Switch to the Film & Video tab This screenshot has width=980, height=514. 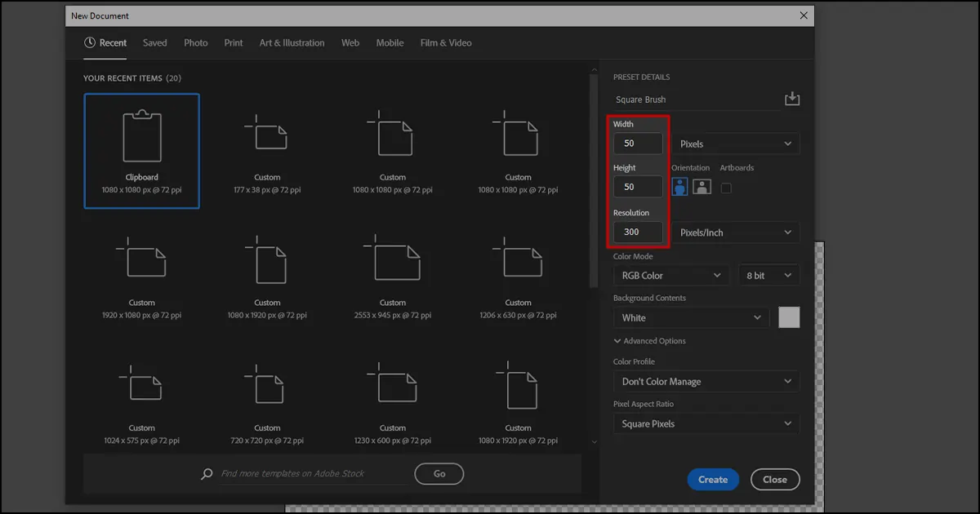point(446,42)
